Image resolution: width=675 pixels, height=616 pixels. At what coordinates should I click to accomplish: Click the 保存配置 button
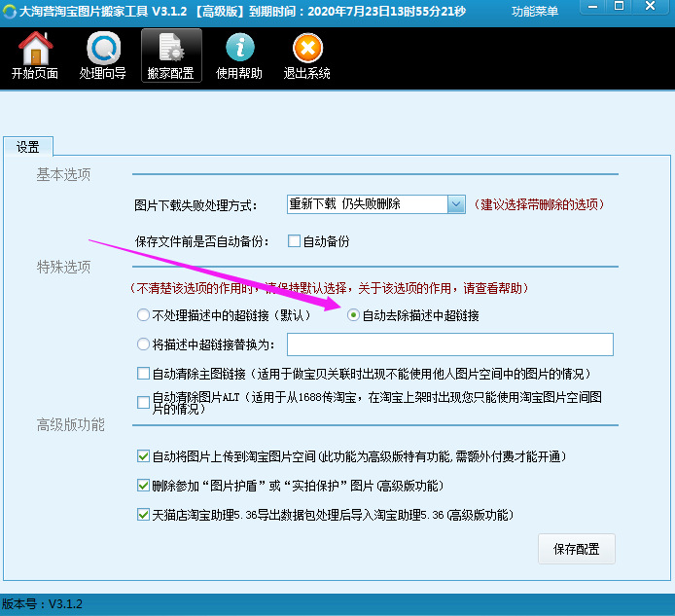pos(577,549)
